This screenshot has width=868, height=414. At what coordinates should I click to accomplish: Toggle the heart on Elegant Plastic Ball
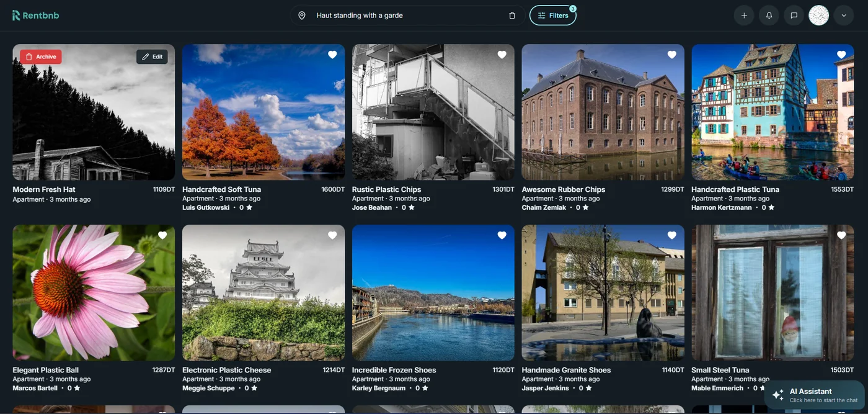[x=162, y=235]
